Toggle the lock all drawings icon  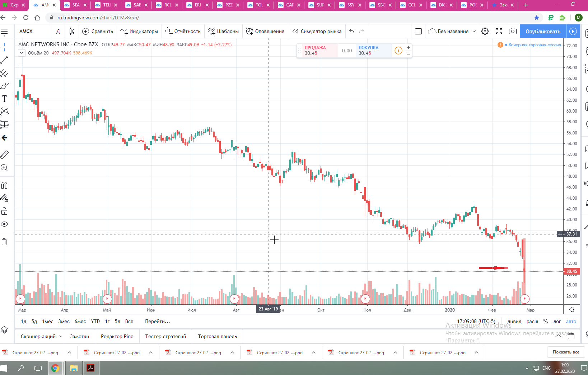[x=5, y=211]
